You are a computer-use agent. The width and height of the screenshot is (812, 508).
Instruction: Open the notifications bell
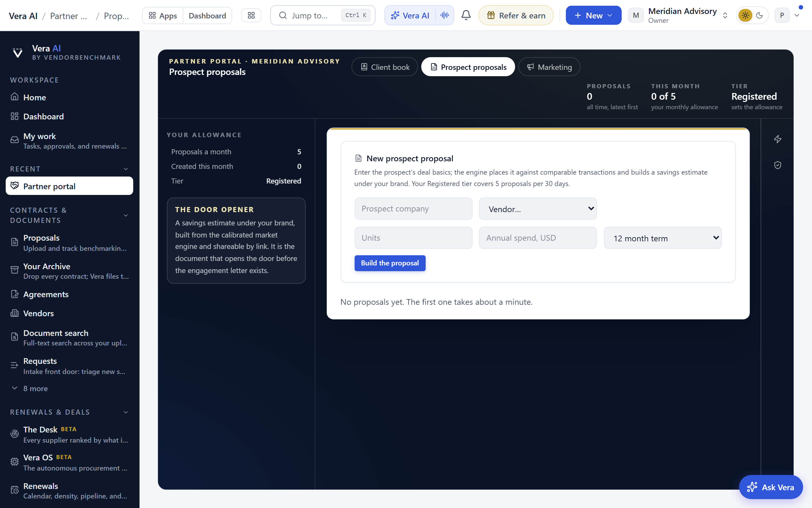point(466,15)
